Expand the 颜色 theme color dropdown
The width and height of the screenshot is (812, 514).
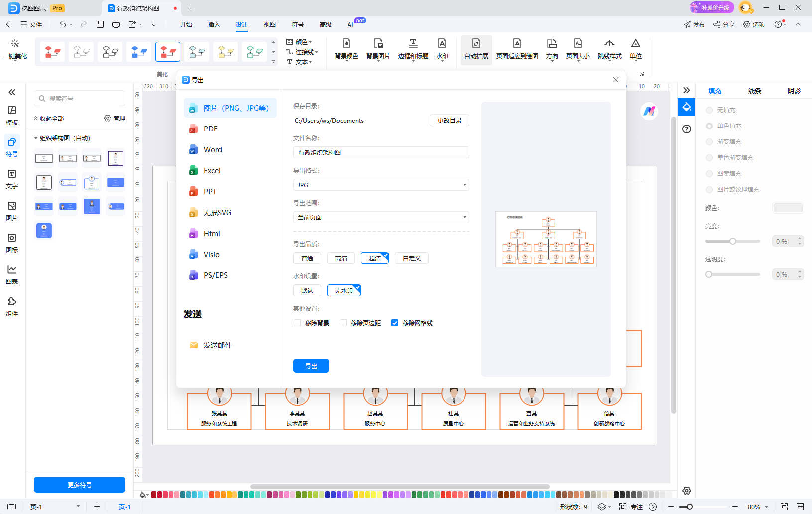coord(300,42)
